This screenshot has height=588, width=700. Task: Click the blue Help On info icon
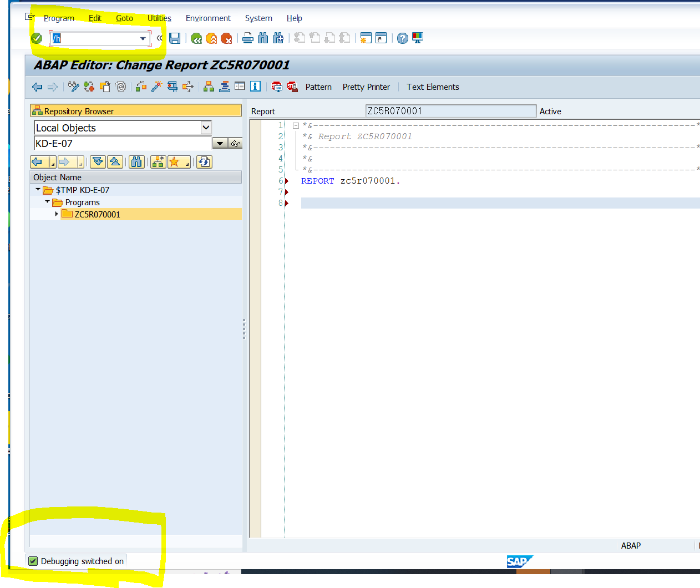[255, 87]
